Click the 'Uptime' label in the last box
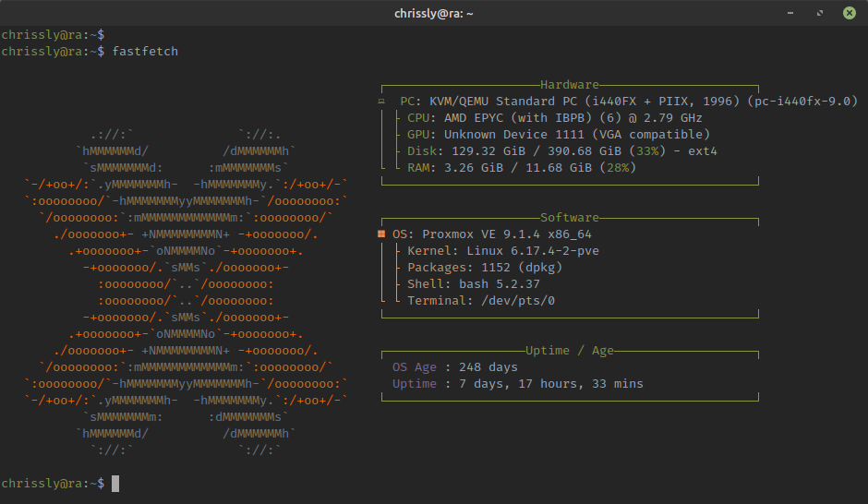 (415, 383)
